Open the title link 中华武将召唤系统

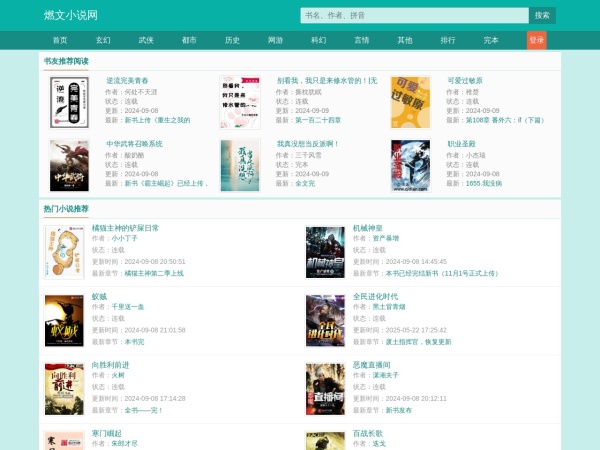(x=134, y=144)
